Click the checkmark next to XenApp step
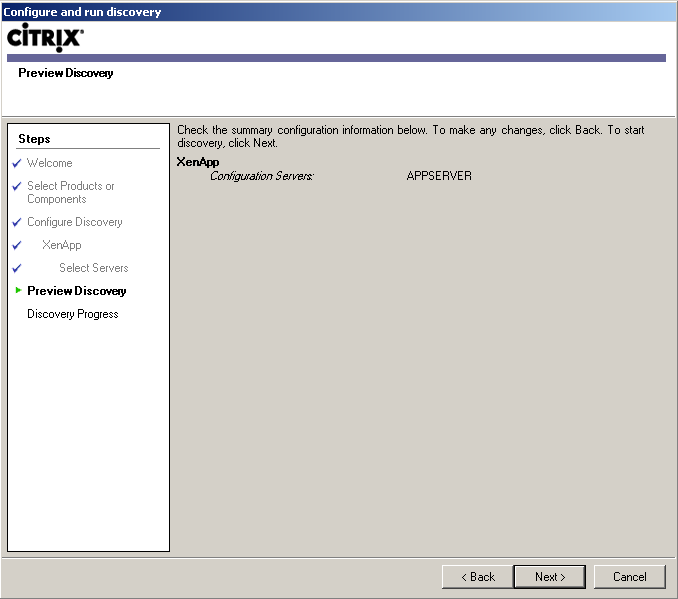 17,245
